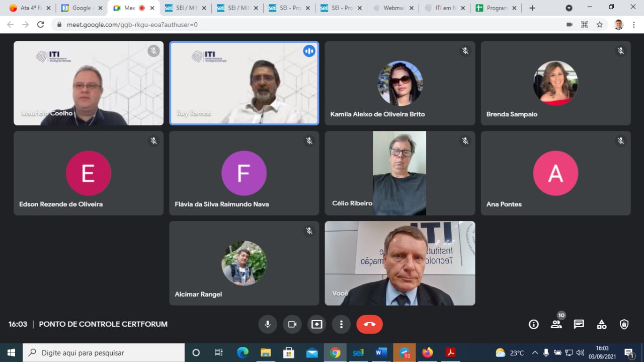Screen dimensions: 644x362
Task: Open host controls shield icon
Action: [x=624, y=324]
